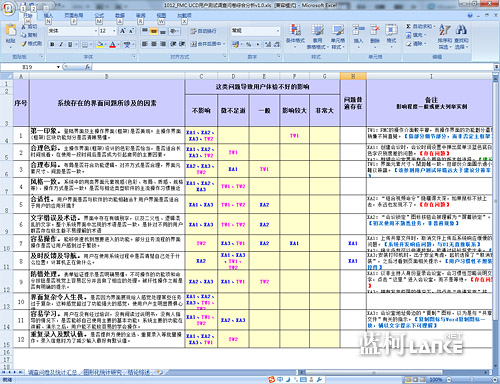The image size is (500, 384).
Task: Toggle bottom vertical alignment
Action: pos(163,31)
